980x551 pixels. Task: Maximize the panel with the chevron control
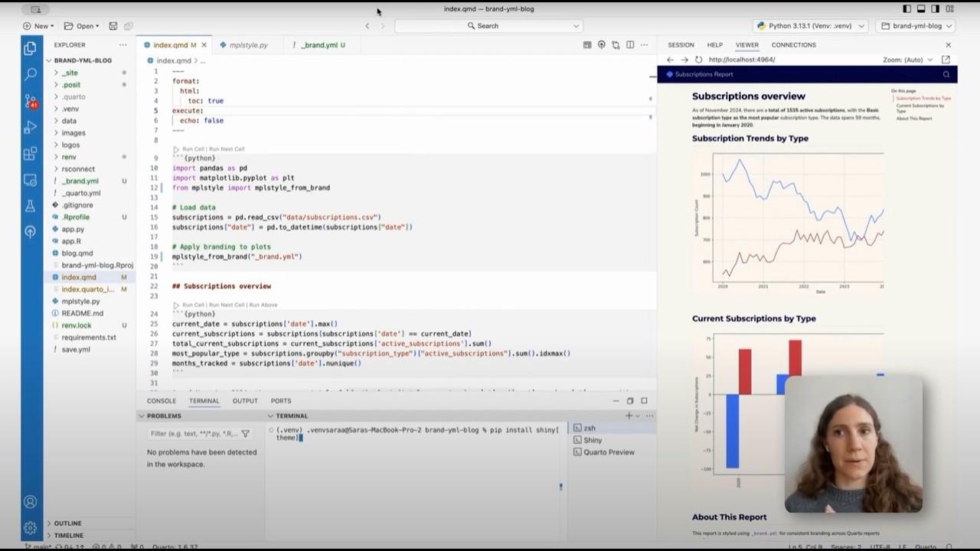629,400
